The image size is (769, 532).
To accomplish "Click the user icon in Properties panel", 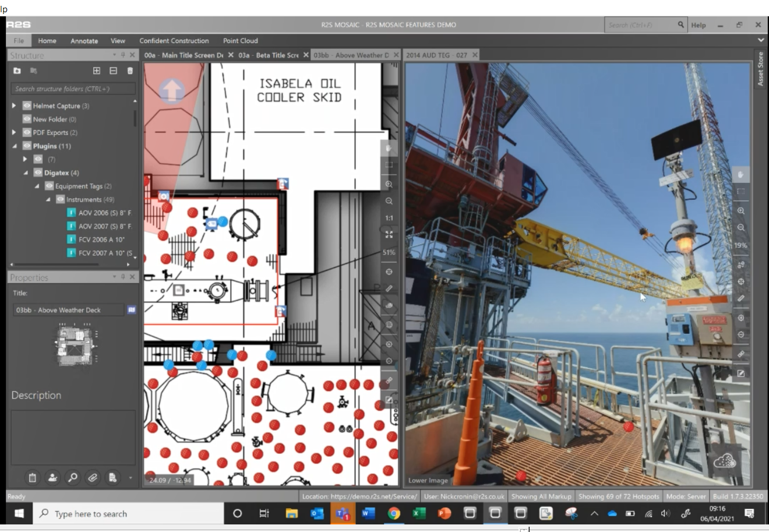I will tap(52, 478).
